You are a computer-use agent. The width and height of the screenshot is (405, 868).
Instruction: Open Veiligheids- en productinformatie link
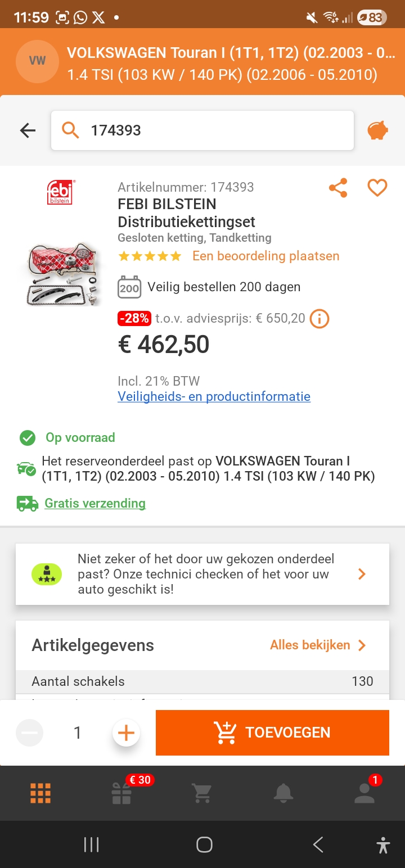tap(214, 396)
